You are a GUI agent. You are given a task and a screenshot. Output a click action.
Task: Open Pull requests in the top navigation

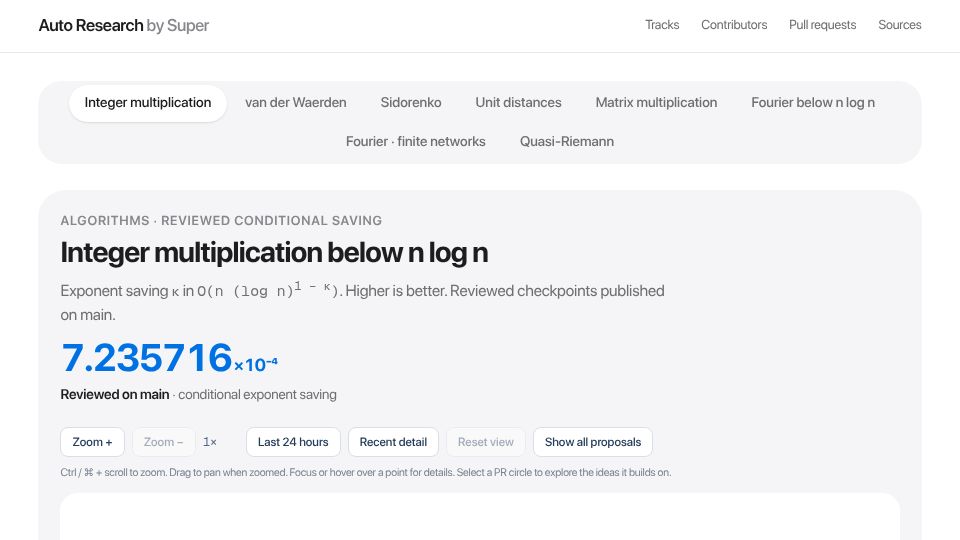click(822, 25)
